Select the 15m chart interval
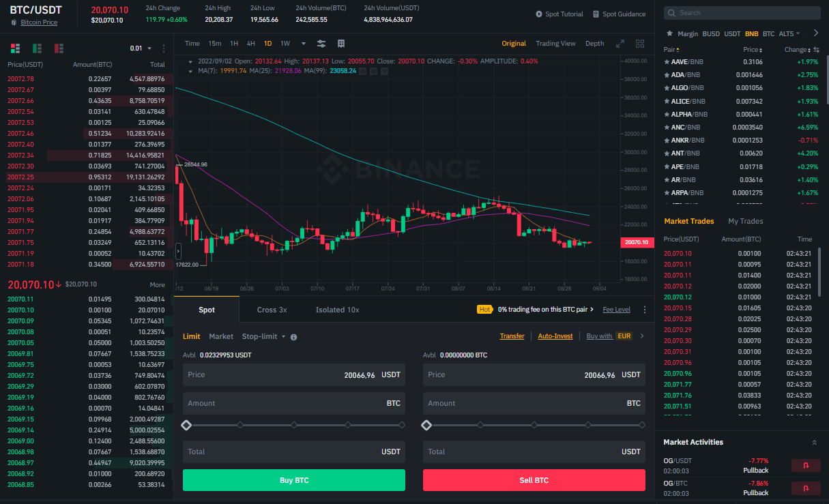The image size is (829, 504). click(215, 44)
